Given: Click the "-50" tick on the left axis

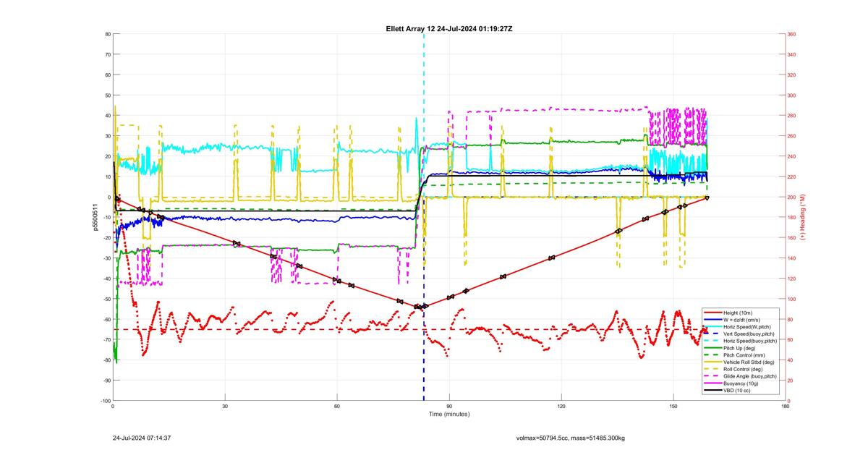Looking at the screenshot, I should coord(106,299).
